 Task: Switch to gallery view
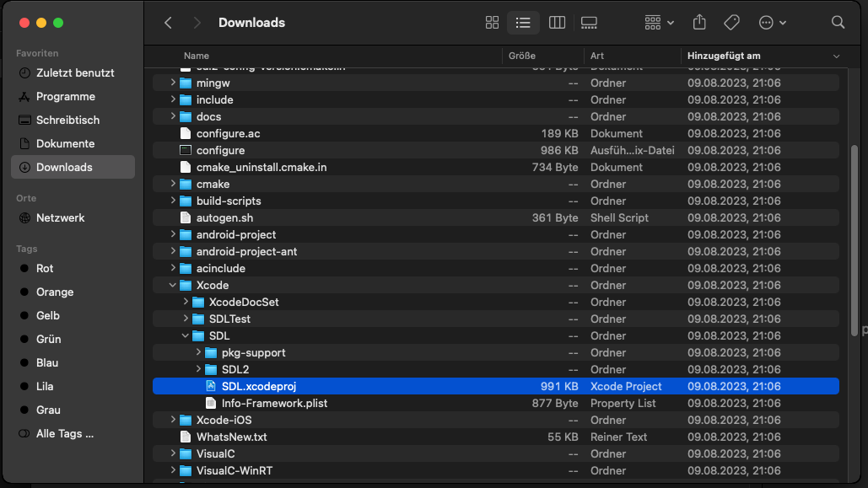[x=589, y=23]
